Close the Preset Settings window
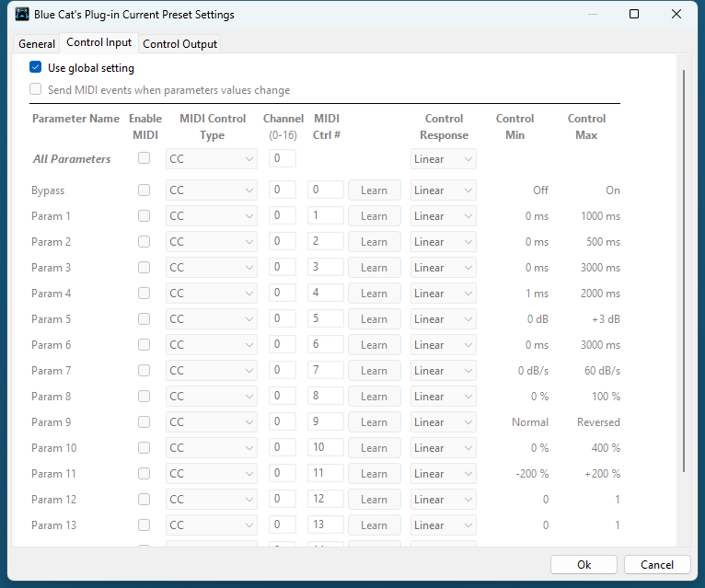 pyautogui.click(x=676, y=15)
